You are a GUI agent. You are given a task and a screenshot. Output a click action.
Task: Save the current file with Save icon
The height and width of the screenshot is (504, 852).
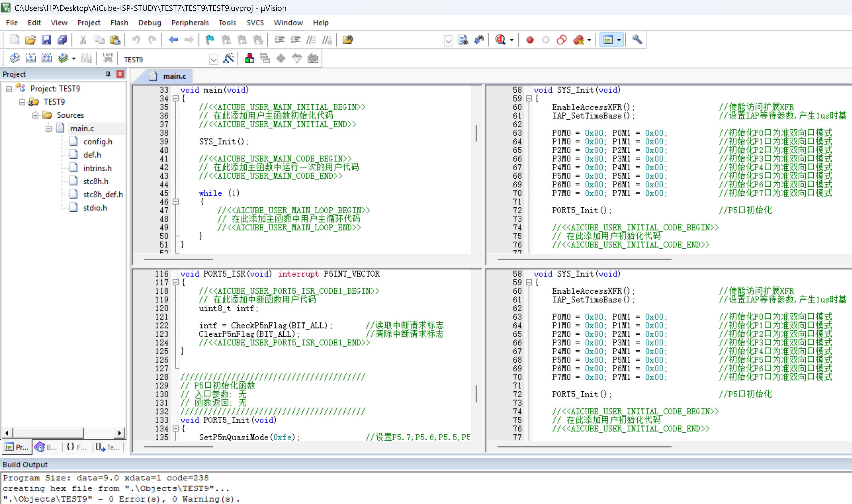click(x=46, y=40)
